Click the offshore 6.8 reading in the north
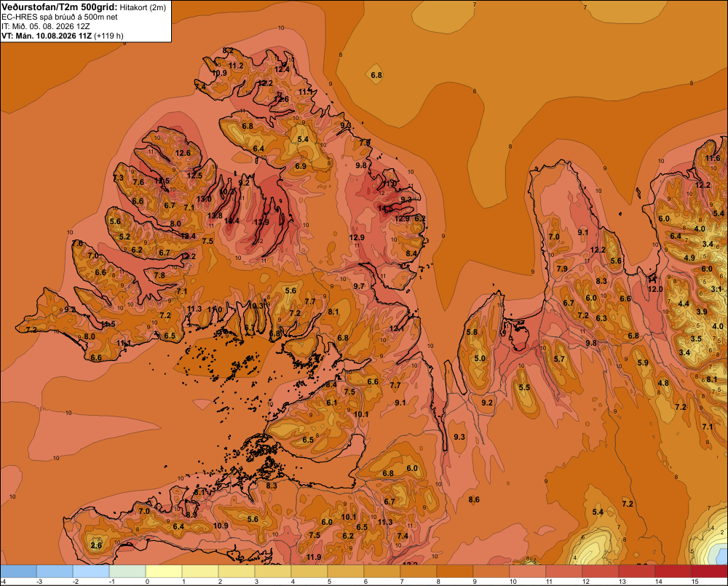The image size is (728, 586). point(376,75)
